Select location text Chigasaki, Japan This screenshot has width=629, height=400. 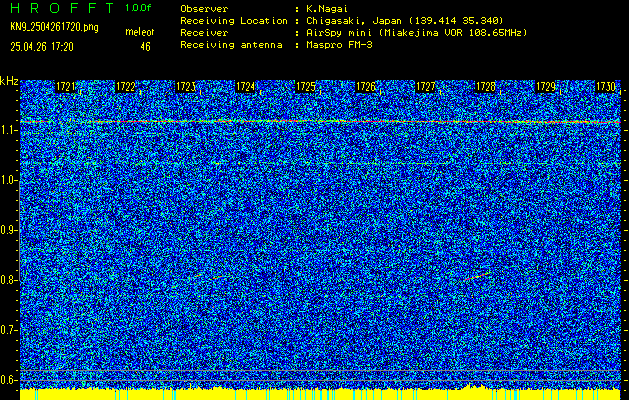tap(354, 20)
